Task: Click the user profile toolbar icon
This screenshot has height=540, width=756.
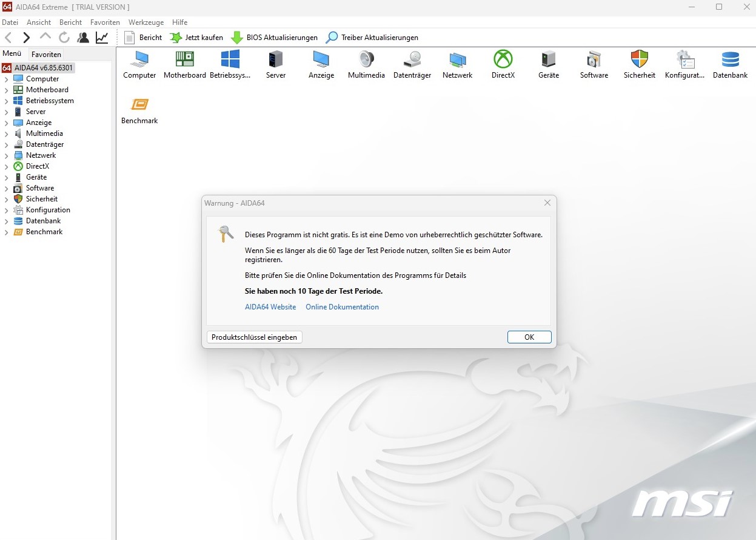Action: tap(83, 38)
